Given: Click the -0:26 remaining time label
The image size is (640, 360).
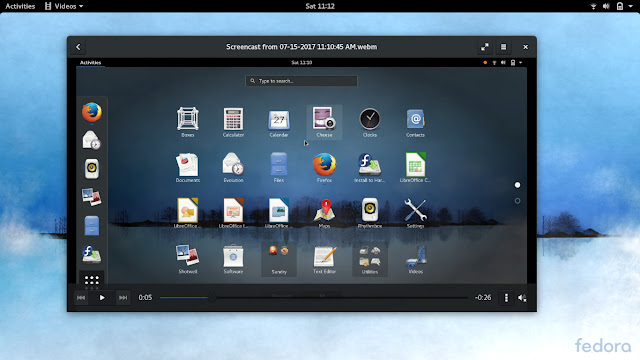Looking at the screenshot, I should [x=483, y=298].
